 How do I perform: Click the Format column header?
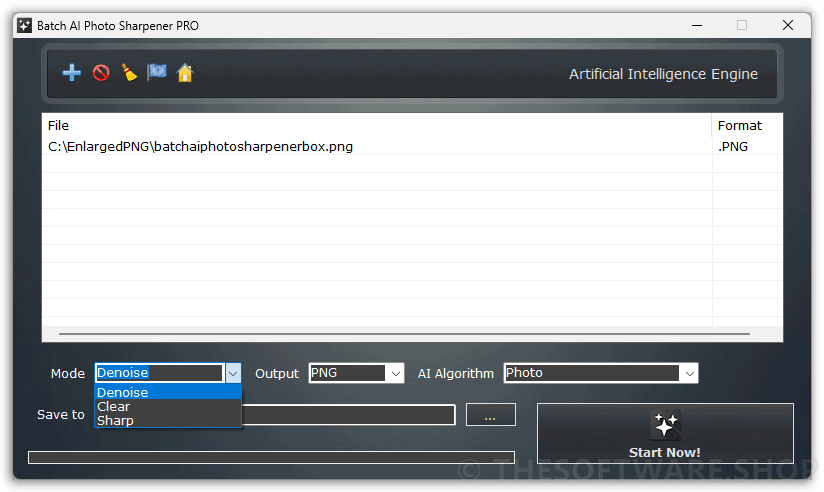(747, 126)
